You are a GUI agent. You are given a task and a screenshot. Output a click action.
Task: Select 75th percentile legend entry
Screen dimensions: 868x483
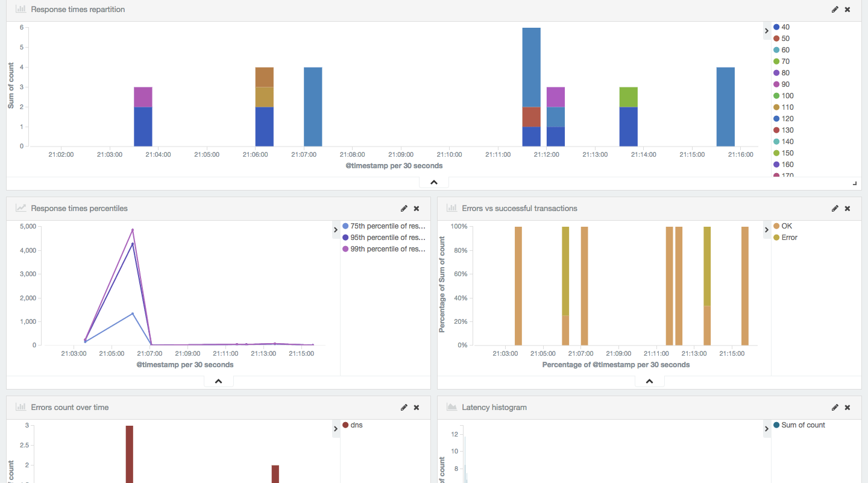[x=384, y=226]
